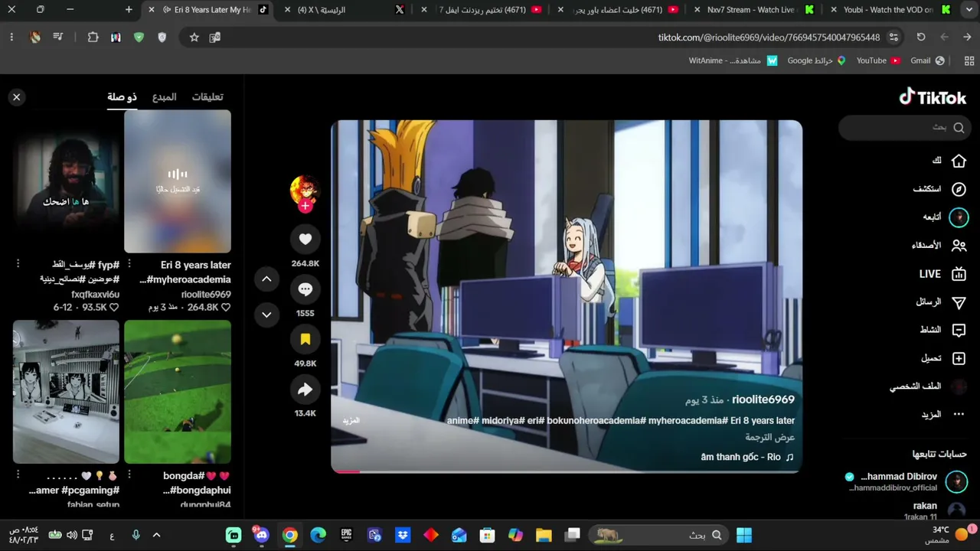This screenshot has width=980, height=551.
Task: Click the Windows Start button
Action: click(x=744, y=535)
